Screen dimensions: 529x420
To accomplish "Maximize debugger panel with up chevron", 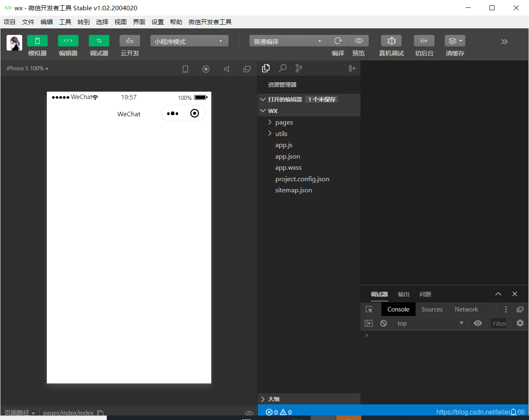I will tap(498, 294).
